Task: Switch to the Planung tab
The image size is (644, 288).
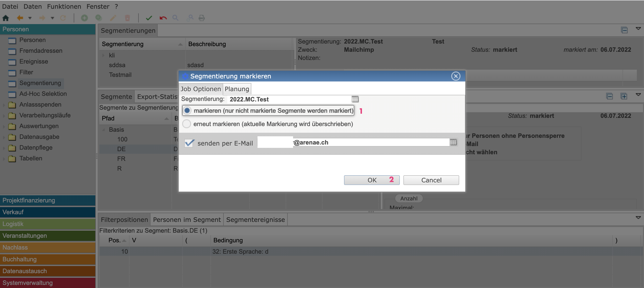Action: pyautogui.click(x=237, y=89)
